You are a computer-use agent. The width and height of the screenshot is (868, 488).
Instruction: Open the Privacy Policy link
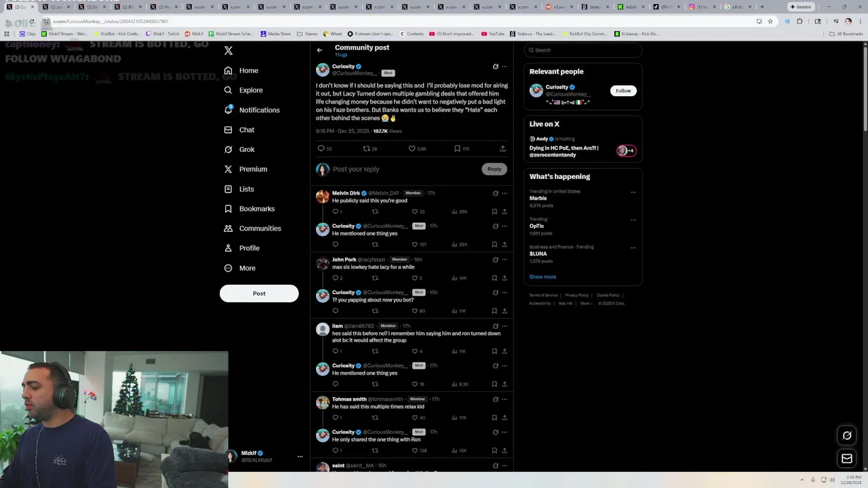click(x=577, y=296)
